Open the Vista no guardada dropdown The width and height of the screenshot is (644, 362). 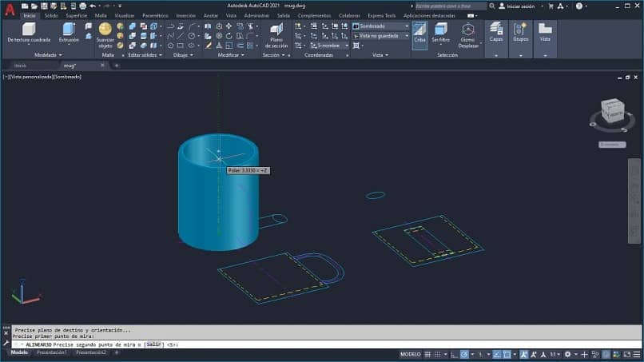coord(380,35)
